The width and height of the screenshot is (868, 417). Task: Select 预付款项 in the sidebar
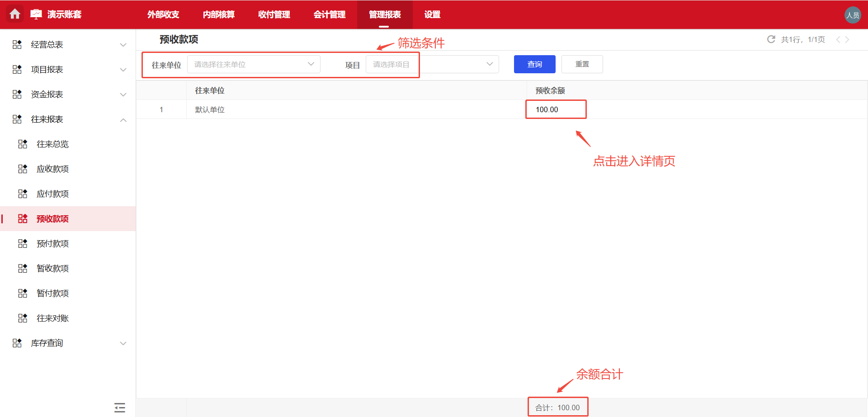tap(52, 243)
